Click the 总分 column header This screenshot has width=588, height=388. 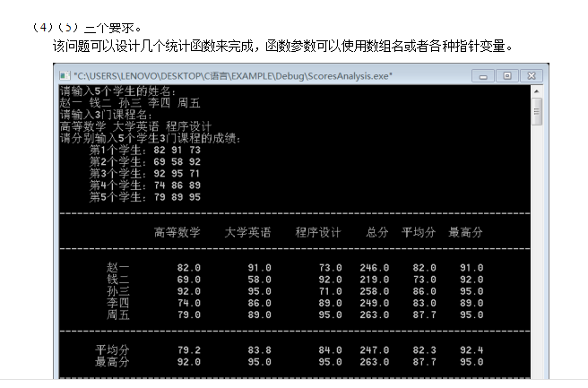click(376, 232)
